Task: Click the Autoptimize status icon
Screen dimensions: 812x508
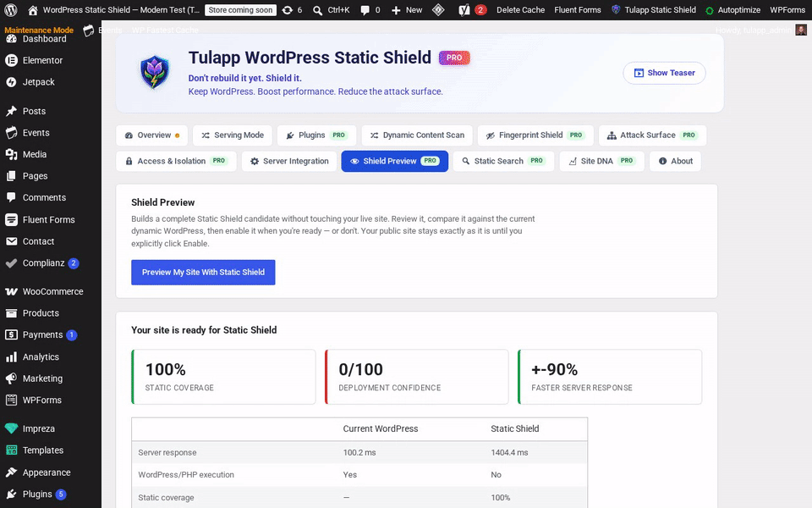Action: click(710, 10)
